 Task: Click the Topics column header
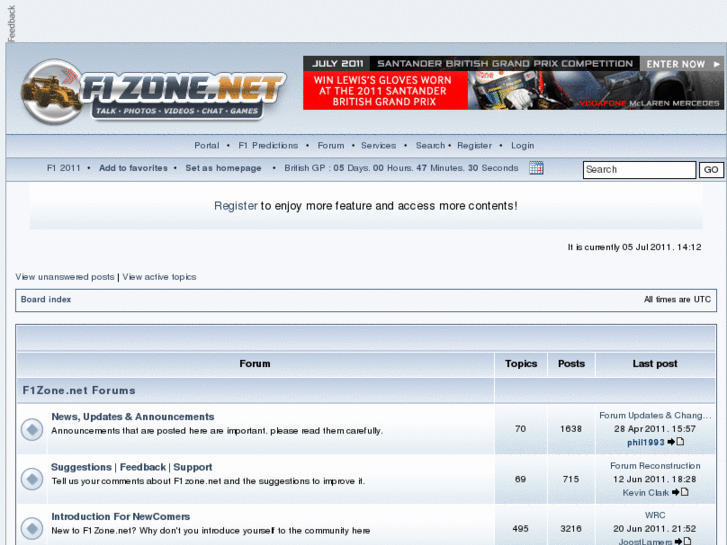(521, 364)
